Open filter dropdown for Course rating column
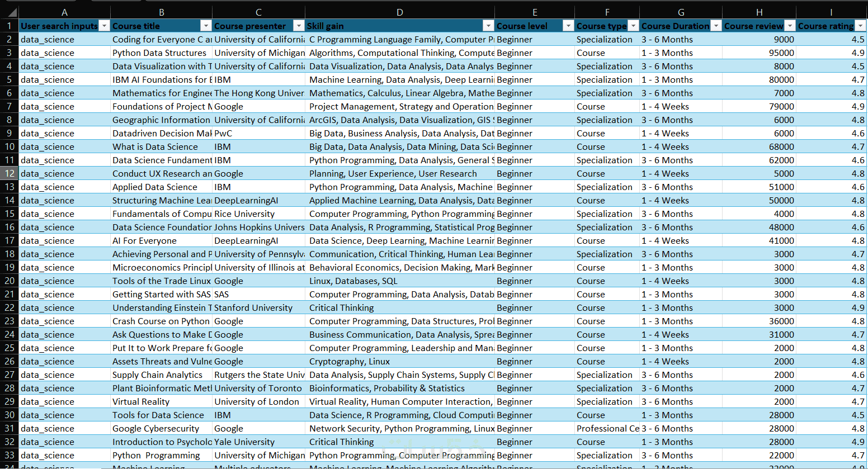Viewport: 868px width, 469px height. click(861, 26)
